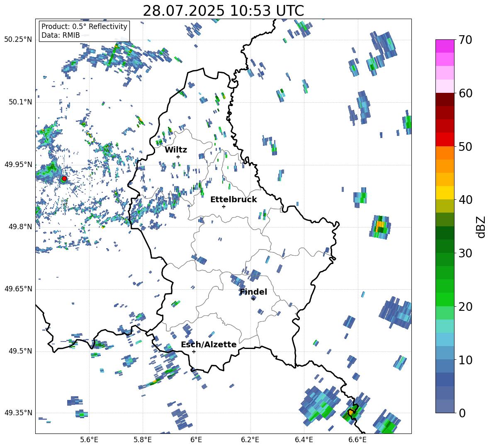Click the colorbar 20 tick label

pyautogui.click(x=465, y=306)
